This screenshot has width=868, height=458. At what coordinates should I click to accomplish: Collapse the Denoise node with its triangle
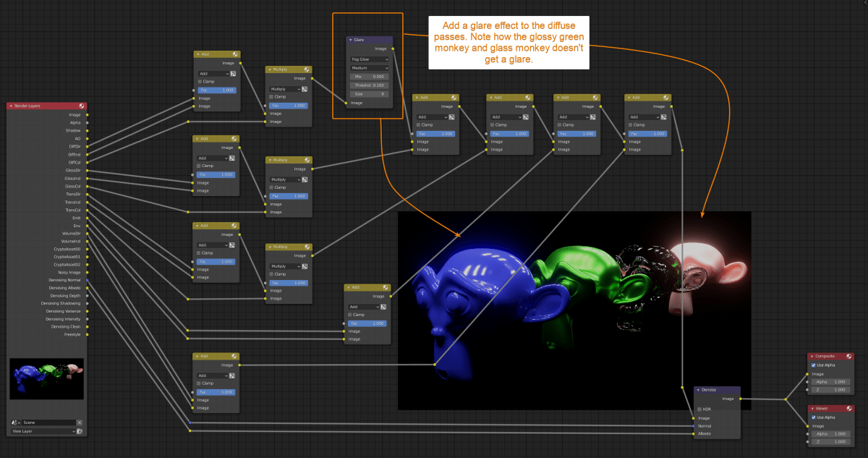click(x=698, y=389)
